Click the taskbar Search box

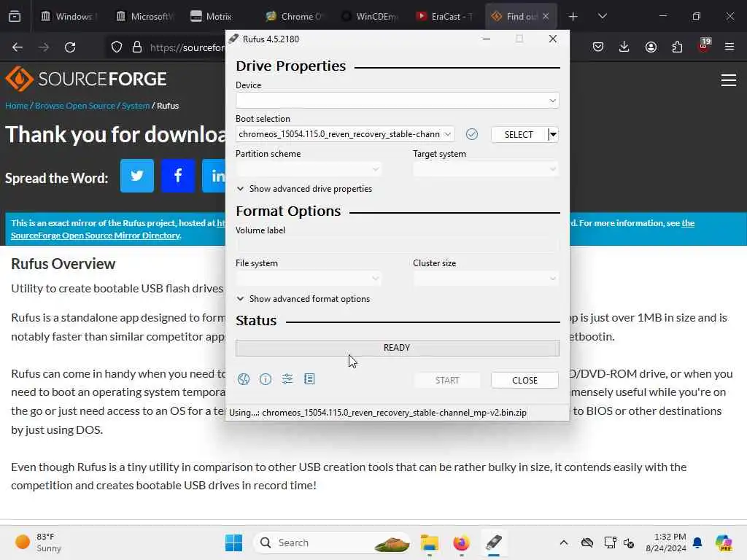[332, 542]
